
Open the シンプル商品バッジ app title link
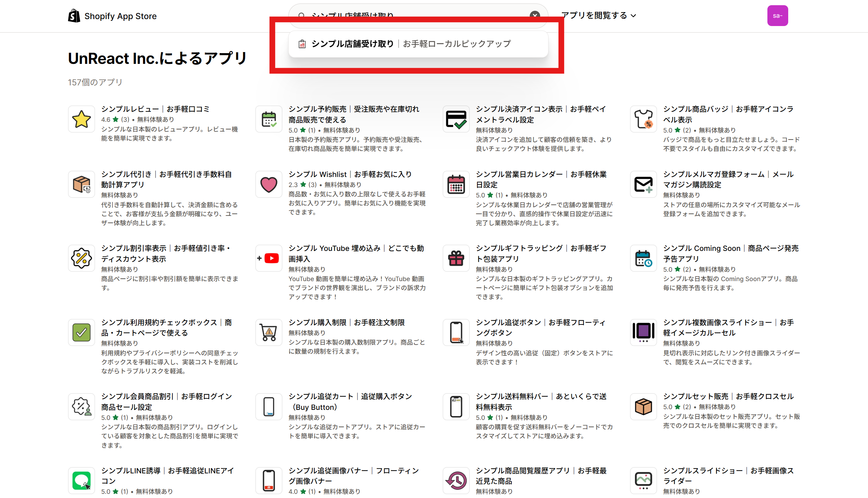[x=729, y=114]
